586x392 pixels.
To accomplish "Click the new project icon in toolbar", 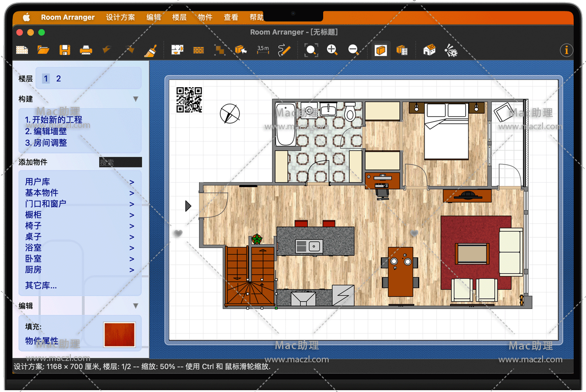I will pos(22,50).
